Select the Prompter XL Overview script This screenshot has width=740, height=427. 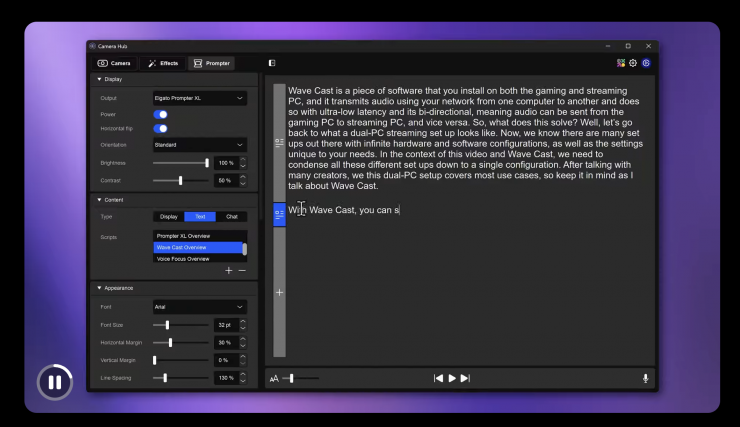tap(197, 235)
